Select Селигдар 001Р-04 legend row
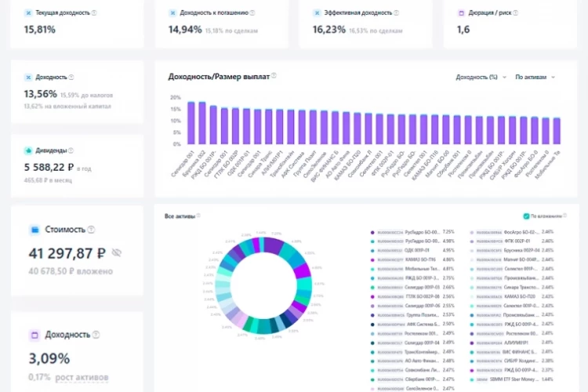Screen dimensions: 588x392 [x=412, y=343]
